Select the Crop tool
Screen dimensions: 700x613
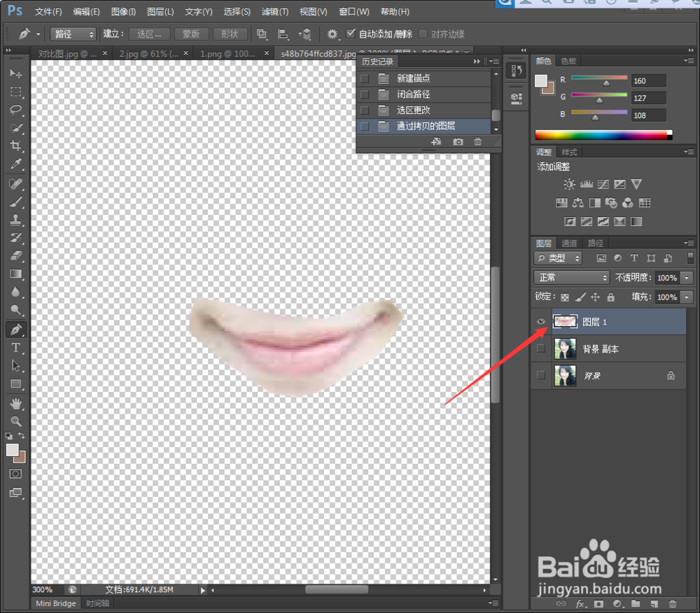15,146
